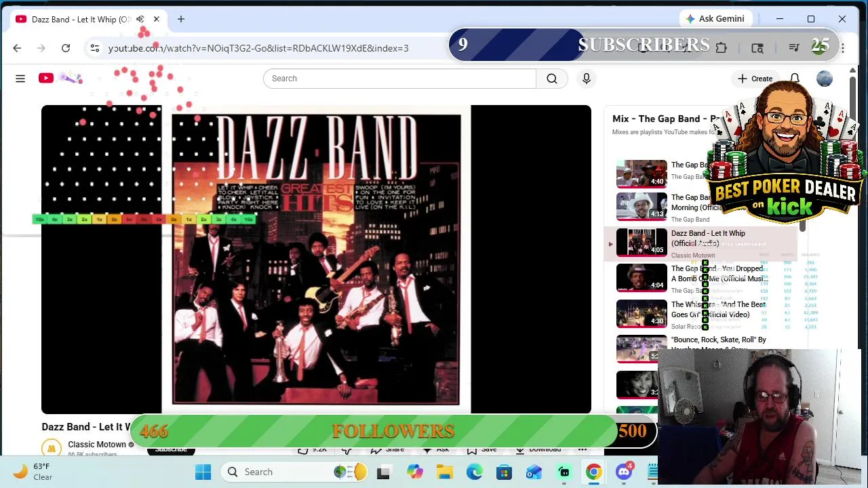Click the Save button below the video
The width and height of the screenshot is (868, 488).
[482, 449]
